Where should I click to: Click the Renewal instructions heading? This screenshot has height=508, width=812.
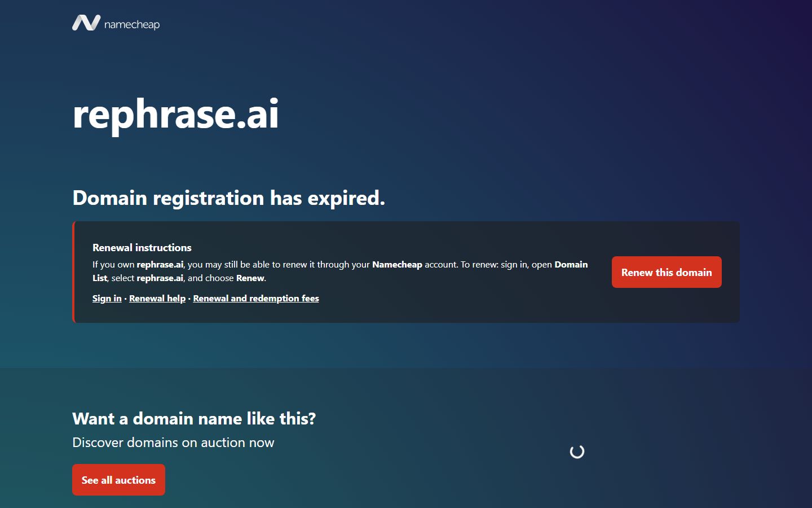(142, 247)
